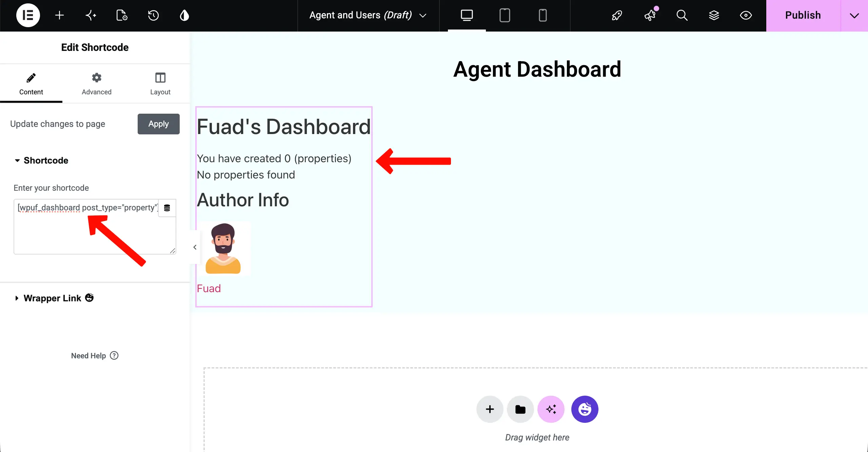Switch to mobile preview mode

pos(543,15)
